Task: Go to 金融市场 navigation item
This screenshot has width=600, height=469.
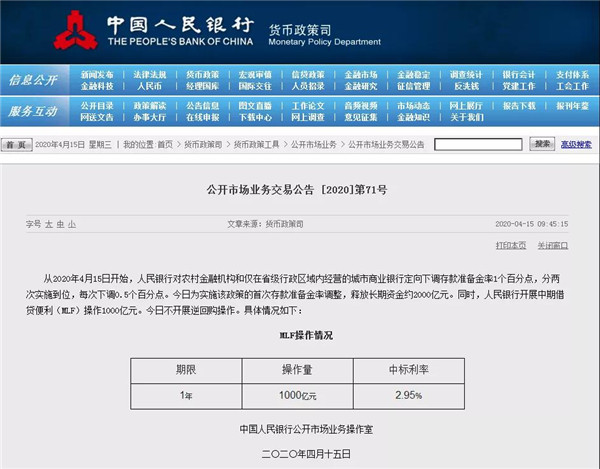Action: point(361,74)
